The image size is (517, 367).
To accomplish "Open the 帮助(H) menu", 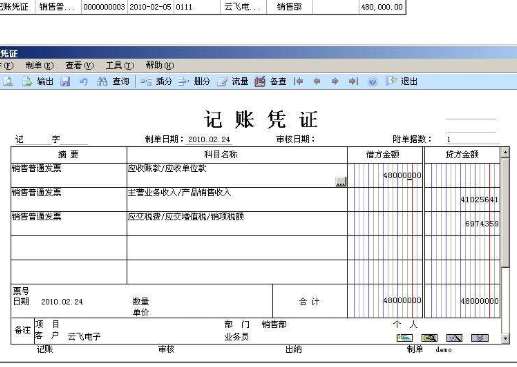I will (160, 66).
